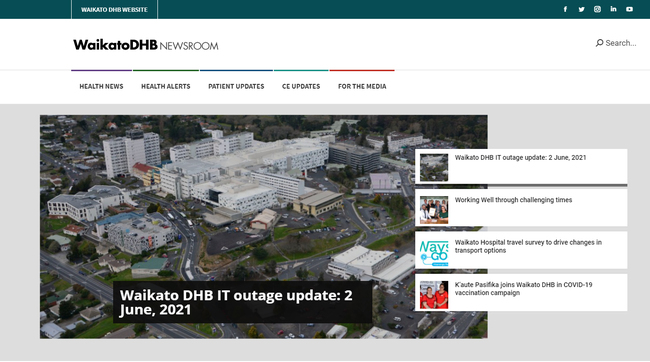The height and width of the screenshot is (362, 650).
Task: Click the K'aute Pasifika article thumbnail
Action: click(434, 295)
